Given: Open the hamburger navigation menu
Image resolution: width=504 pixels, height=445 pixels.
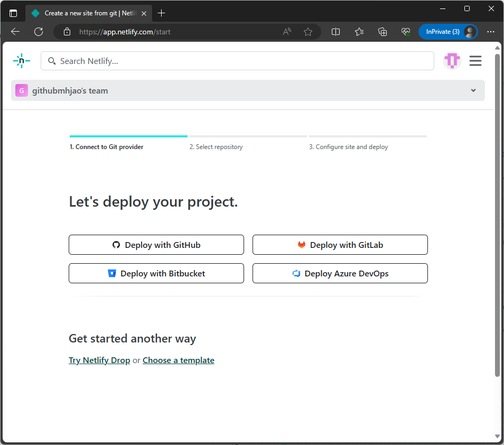Looking at the screenshot, I should [x=475, y=61].
